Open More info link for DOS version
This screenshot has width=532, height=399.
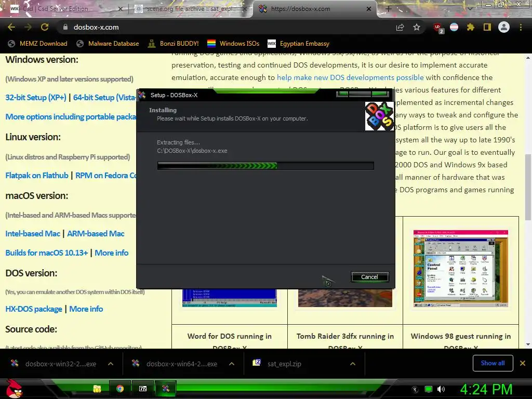(x=86, y=309)
